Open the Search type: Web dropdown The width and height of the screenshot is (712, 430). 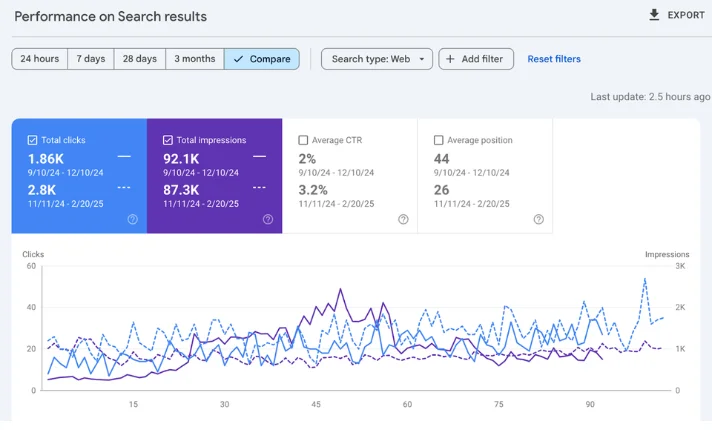(377, 59)
